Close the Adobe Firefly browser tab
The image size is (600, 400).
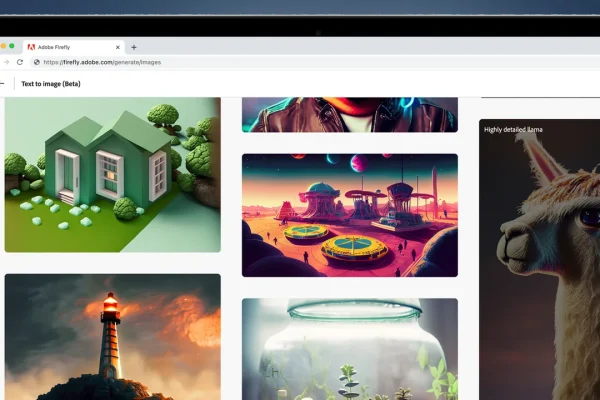tap(118, 47)
